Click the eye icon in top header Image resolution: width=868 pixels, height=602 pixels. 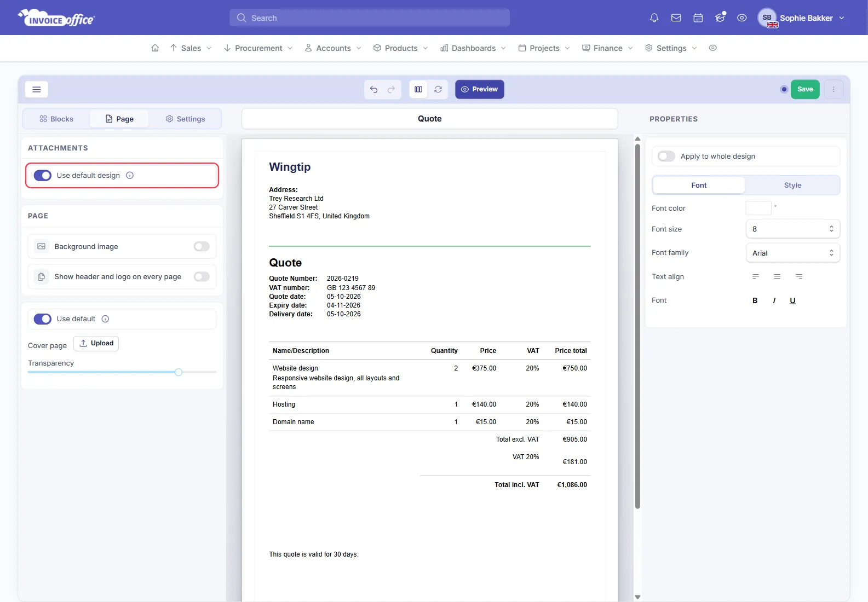point(741,18)
